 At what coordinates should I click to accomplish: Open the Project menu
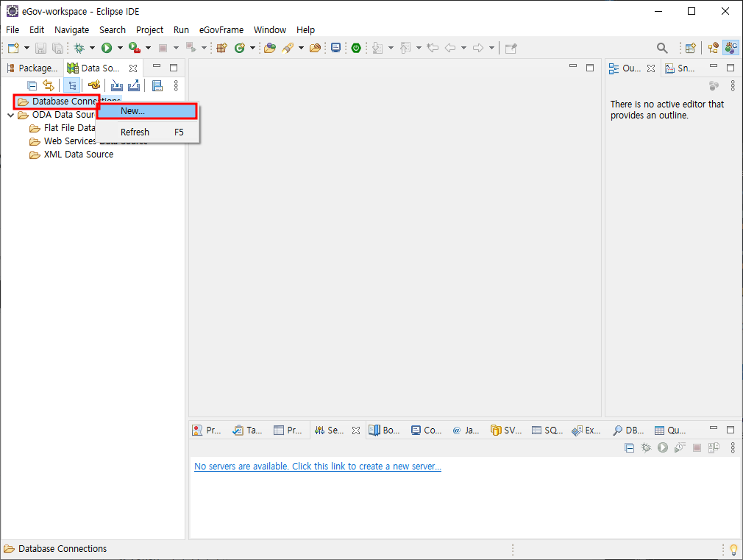click(150, 30)
